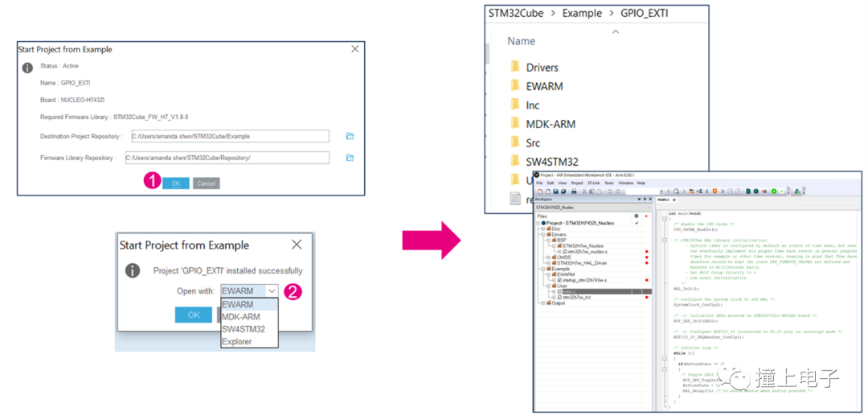868x416 pixels.
Task: Open the Help menu in IAR
Action: point(641,183)
